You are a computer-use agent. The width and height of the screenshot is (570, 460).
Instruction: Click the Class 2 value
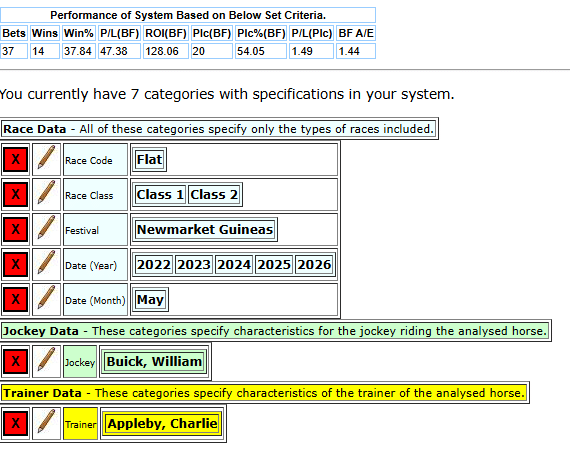pyautogui.click(x=214, y=195)
